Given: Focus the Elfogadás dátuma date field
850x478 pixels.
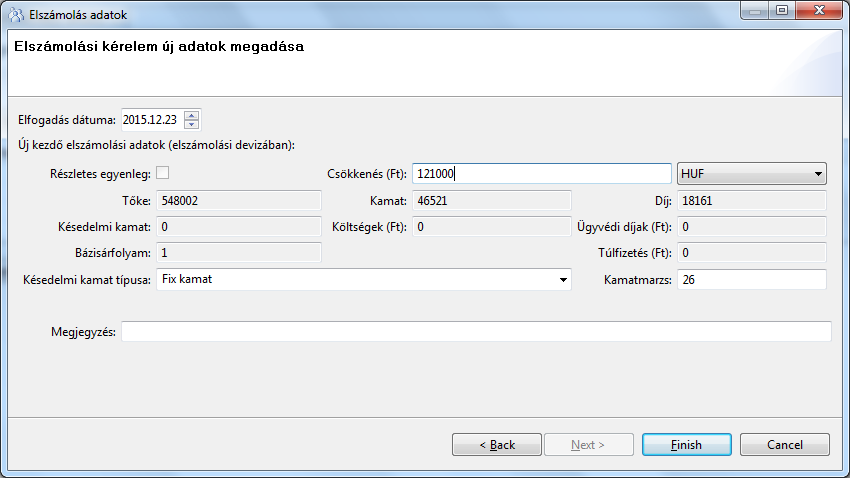Looking at the screenshot, I should (x=152, y=120).
